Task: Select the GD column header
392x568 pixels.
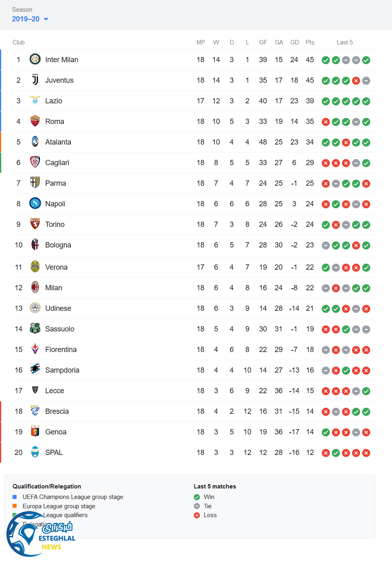Action: coord(294,42)
